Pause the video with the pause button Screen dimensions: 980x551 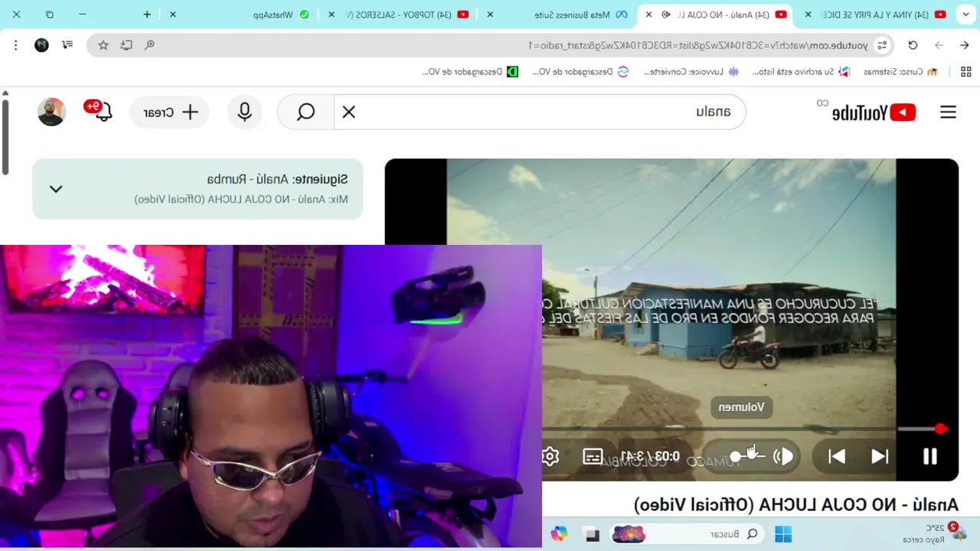click(929, 457)
